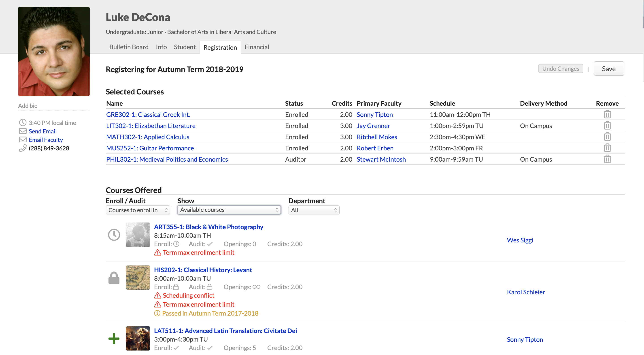The height and width of the screenshot is (355, 644).
Task: Click the Undo Changes button
Action: tap(560, 68)
